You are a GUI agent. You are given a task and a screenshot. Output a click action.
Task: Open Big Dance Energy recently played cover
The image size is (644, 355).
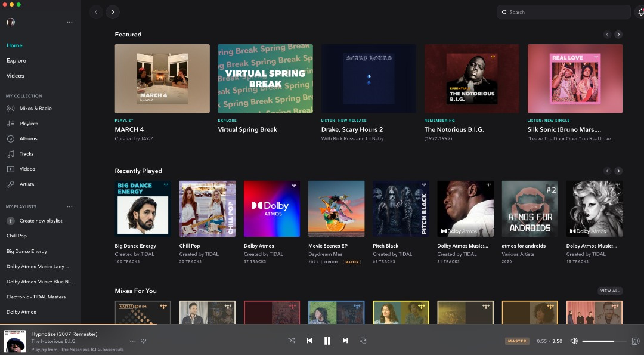[x=143, y=209]
